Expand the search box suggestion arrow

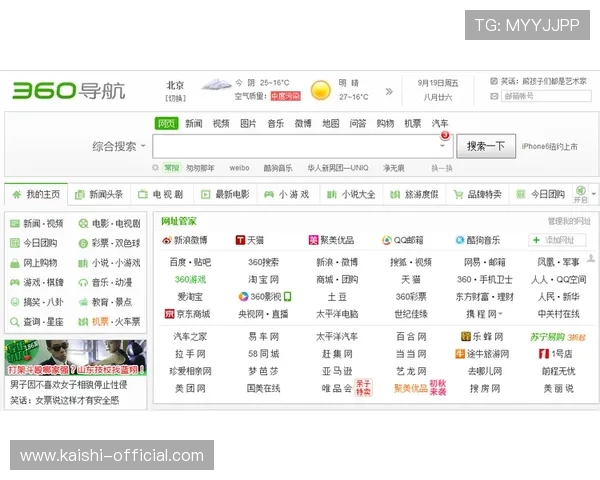442,146
